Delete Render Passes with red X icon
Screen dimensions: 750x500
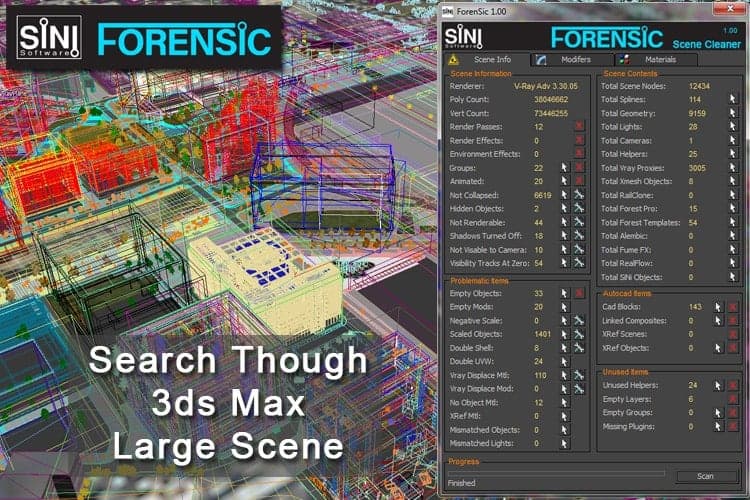tap(578, 127)
